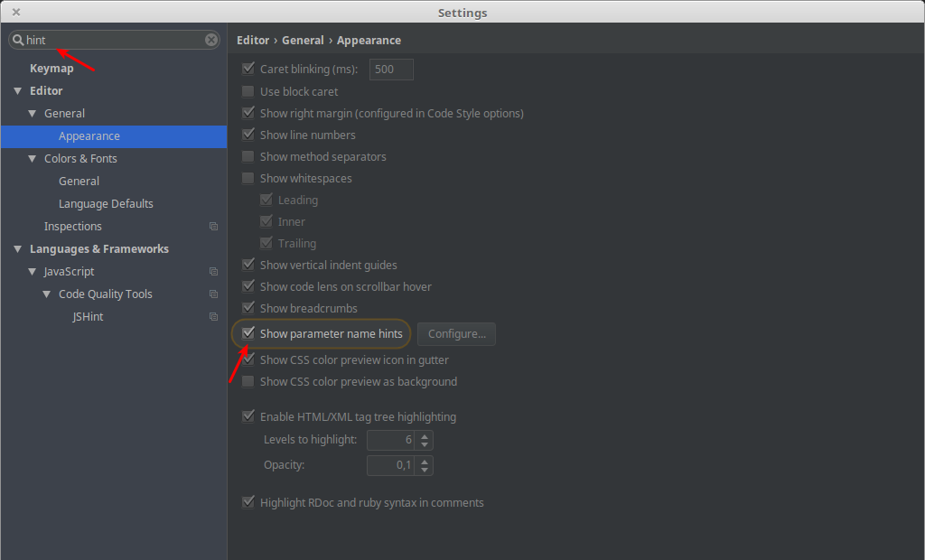The width and height of the screenshot is (925, 560).
Task: Click the magnifier icon in the search box
Action: point(18,40)
